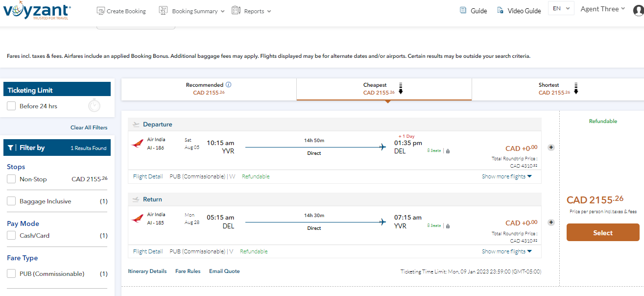Viewport: 644px width, 296px height.
Task: Click the plus icon on return flight
Action: point(551,222)
